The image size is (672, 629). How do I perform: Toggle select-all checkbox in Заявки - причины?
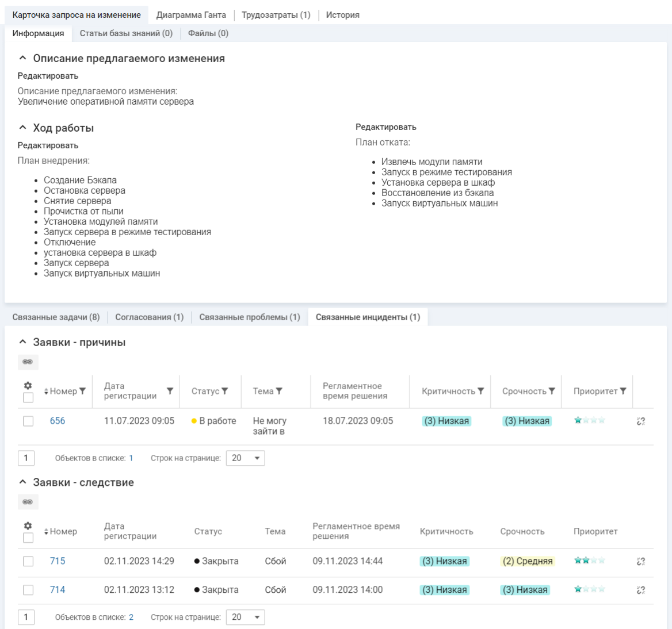(x=28, y=398)
